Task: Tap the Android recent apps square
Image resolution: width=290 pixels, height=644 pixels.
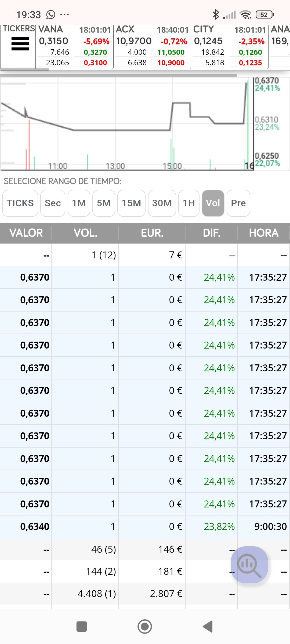Action: (x=82, y=627)
